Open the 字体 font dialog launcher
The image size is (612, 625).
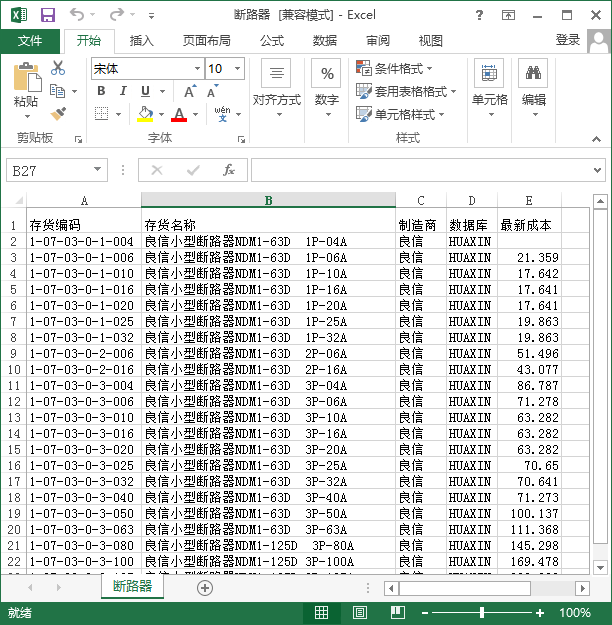point(241,139)
